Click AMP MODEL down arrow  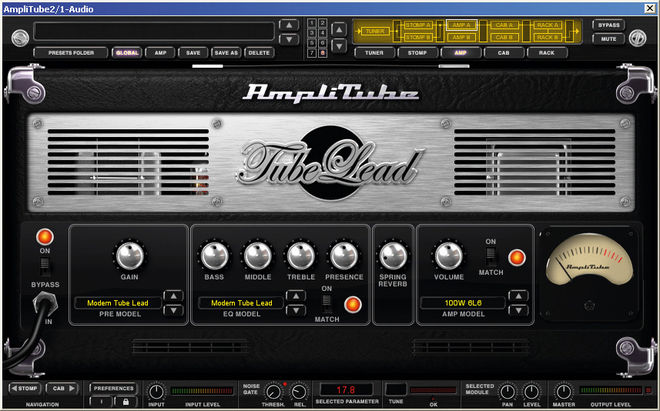[518, 311]
